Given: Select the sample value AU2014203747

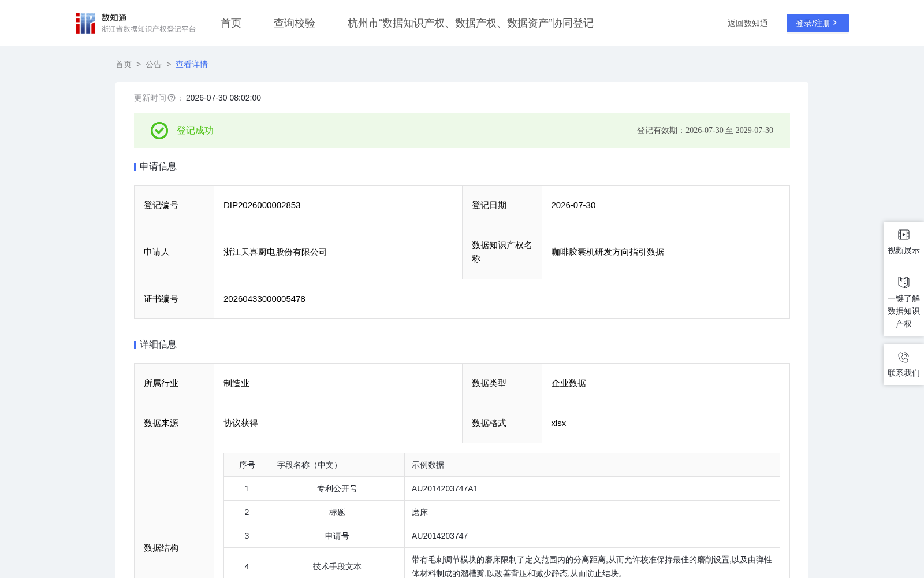Looking at the screenshot, I should coord(440,536).
